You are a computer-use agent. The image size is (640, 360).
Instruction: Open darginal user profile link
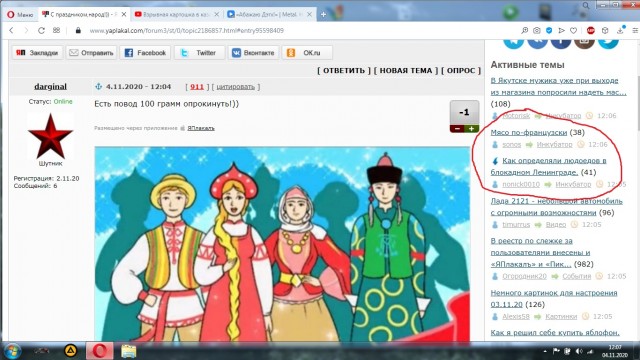50,87
